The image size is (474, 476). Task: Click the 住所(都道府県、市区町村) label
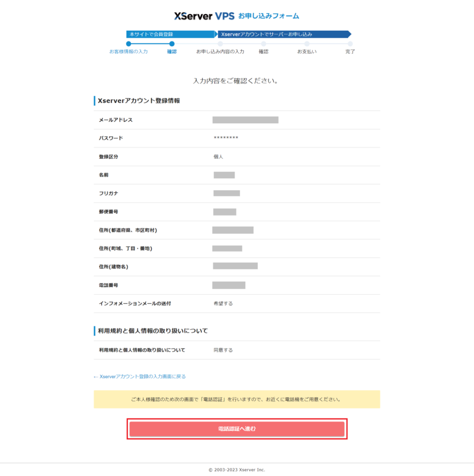(x=128, y=230)
